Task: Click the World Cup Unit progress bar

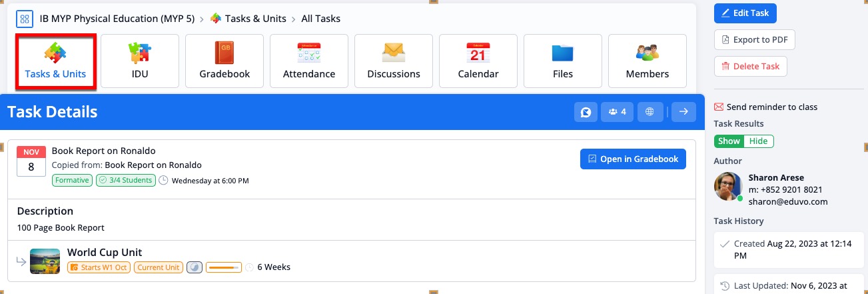Action: tap(224, 267)
